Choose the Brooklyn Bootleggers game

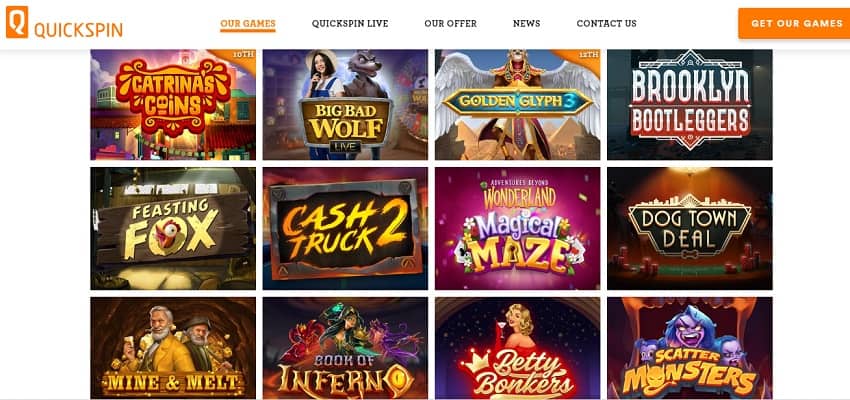(690, 105)
